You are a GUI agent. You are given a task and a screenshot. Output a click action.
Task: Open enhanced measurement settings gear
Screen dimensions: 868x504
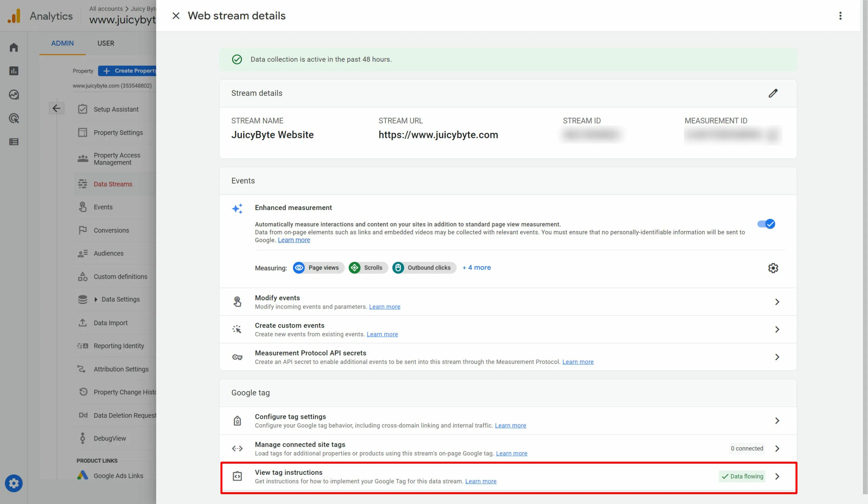point(773,268)
